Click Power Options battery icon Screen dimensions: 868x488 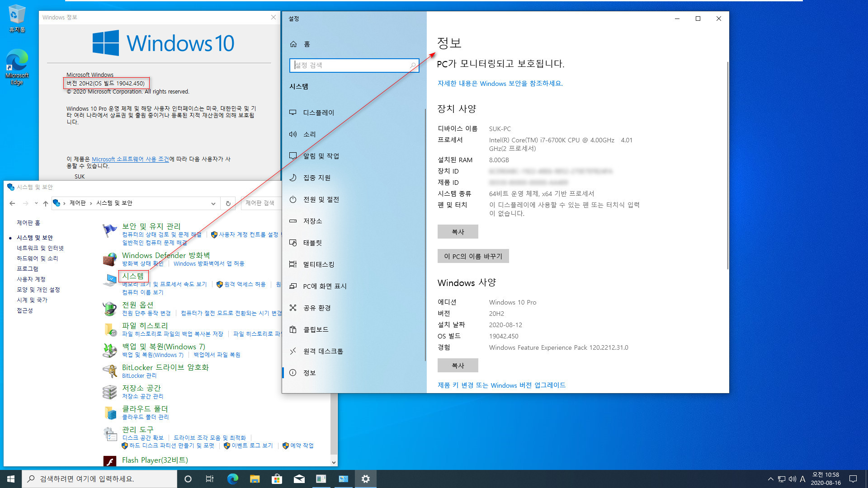[109, 309]
